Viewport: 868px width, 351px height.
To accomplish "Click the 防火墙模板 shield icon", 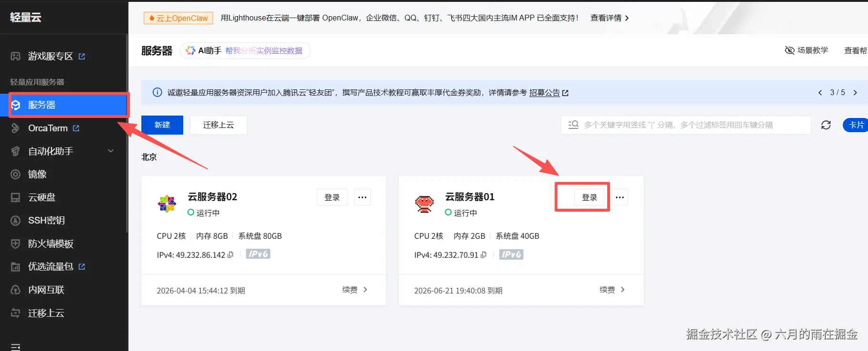I will click(16, 244).
